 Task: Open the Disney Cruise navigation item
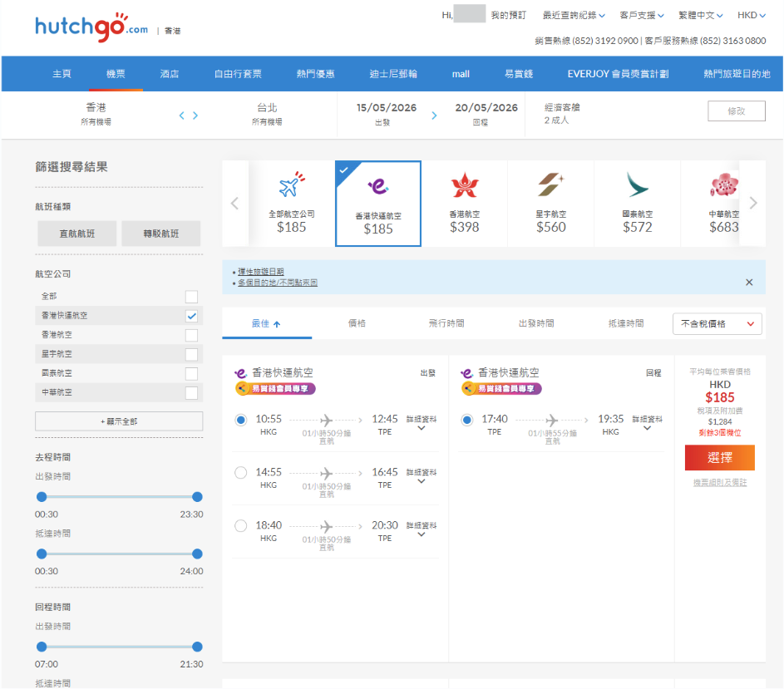pyautogui.click(x=393, y=73)
